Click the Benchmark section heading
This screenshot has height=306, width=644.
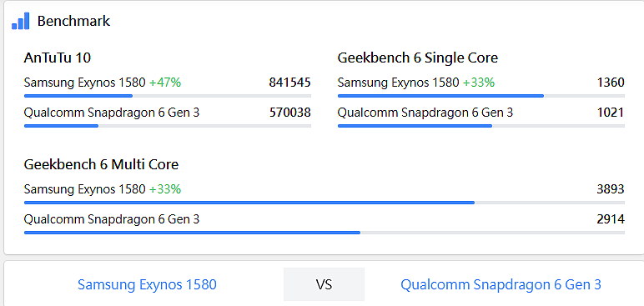73,21
